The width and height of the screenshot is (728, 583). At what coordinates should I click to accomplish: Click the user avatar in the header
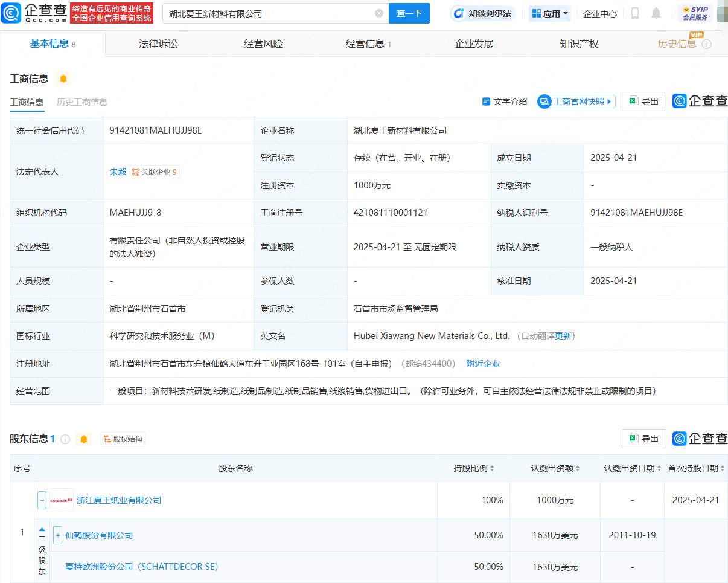click(722, 13)
